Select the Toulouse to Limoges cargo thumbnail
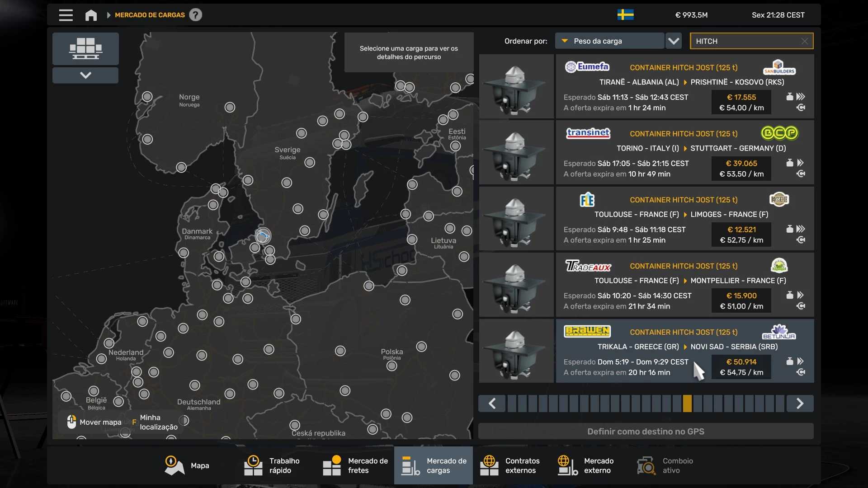The width and height of the screenshot is (868, 488). (516, 219)
